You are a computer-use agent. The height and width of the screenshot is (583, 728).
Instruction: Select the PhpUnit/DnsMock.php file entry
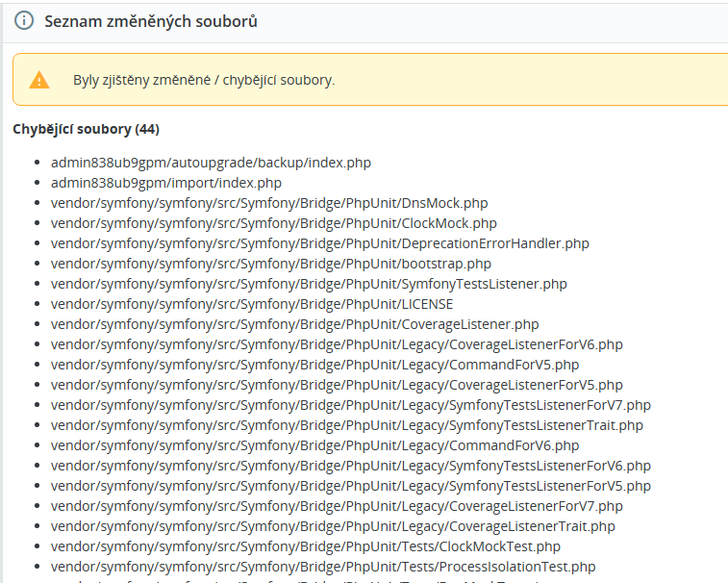(x=269, y=203)
